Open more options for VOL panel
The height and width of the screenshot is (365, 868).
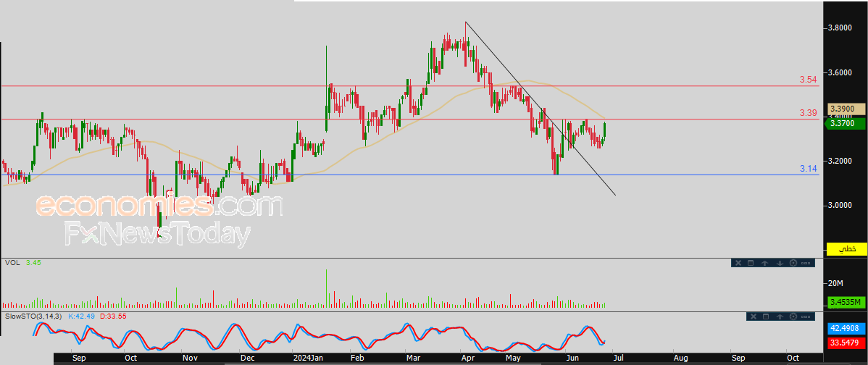pos(806,263)
